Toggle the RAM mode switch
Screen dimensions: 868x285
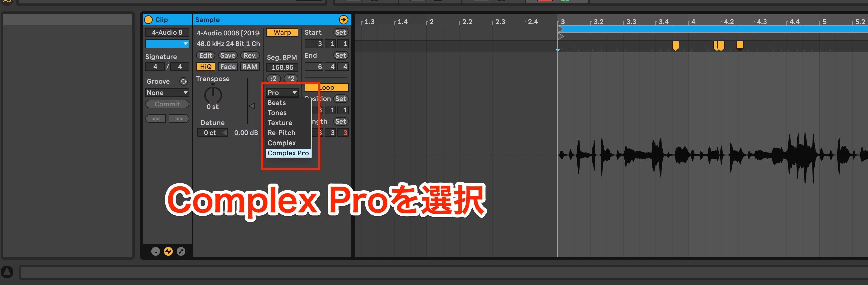click(250, 67)
